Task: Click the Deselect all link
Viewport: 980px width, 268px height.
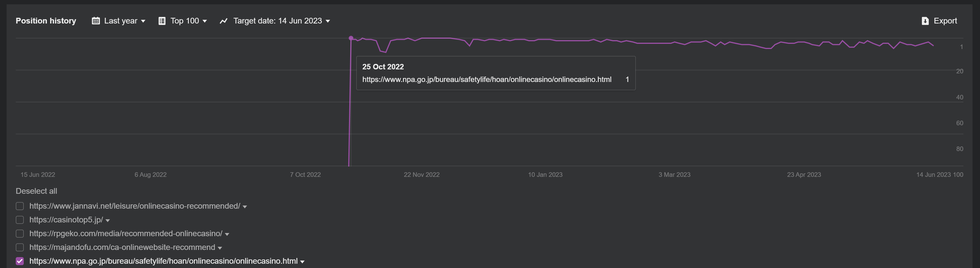Action: point(36,191)
